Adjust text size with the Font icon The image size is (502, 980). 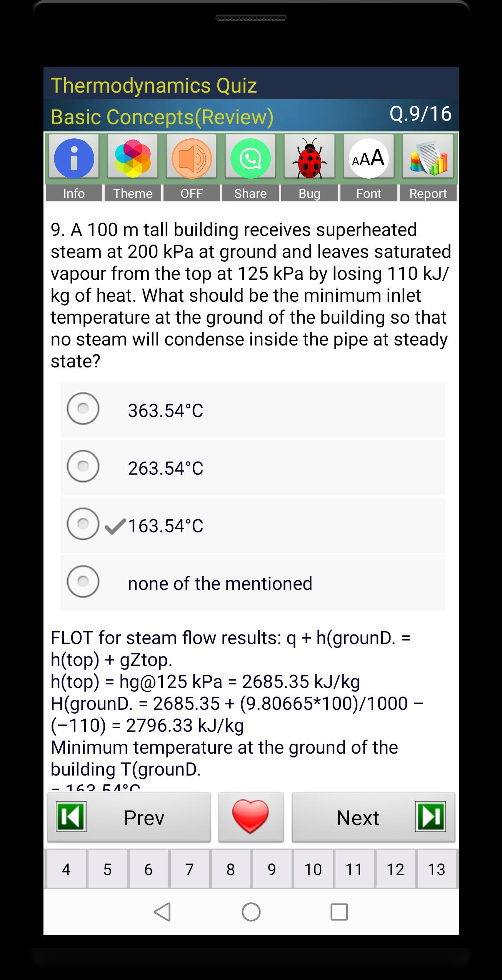click(x=369, y=158)
